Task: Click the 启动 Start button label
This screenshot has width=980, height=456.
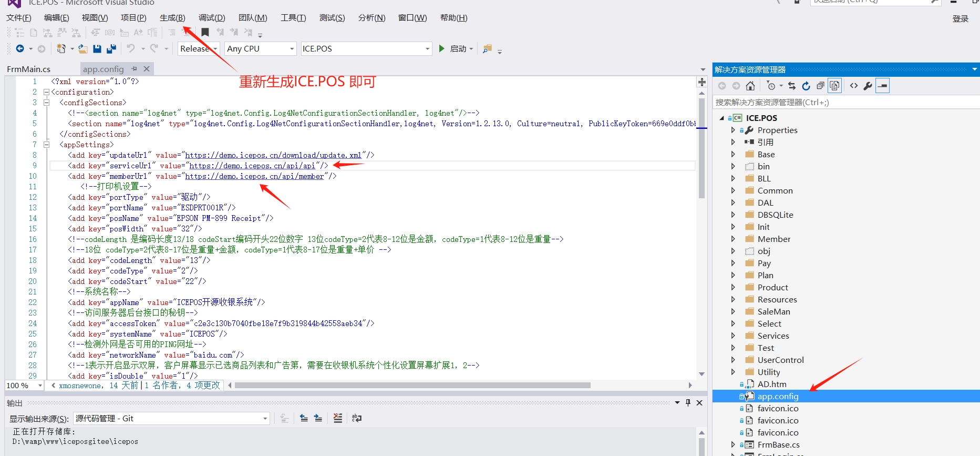Action: click(x=458, y=48)
